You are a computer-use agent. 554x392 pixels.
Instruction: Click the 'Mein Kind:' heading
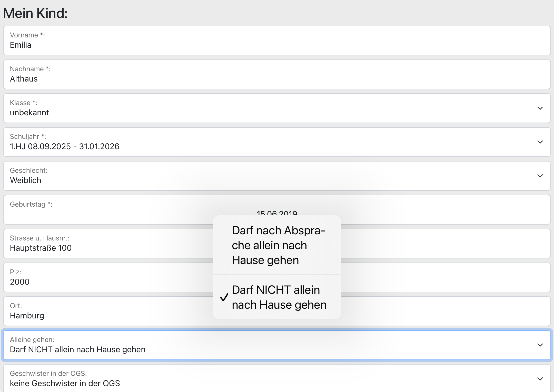(x=35, y=13)
